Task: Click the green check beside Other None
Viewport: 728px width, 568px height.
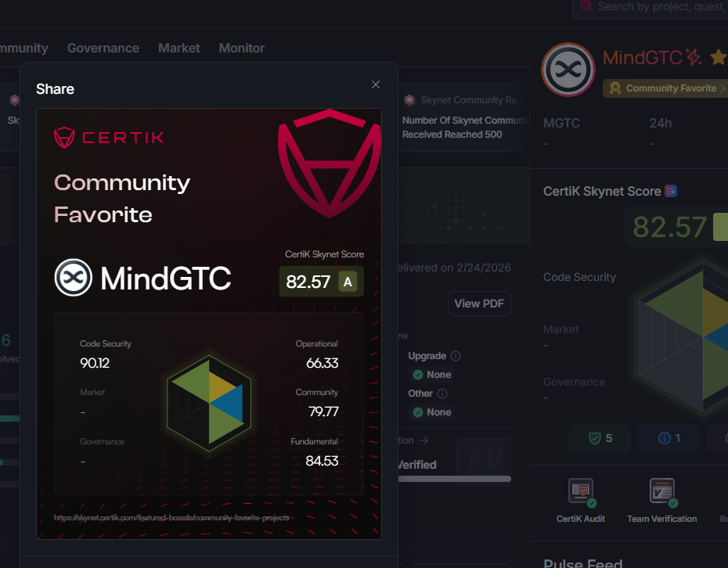Action: 418,412
